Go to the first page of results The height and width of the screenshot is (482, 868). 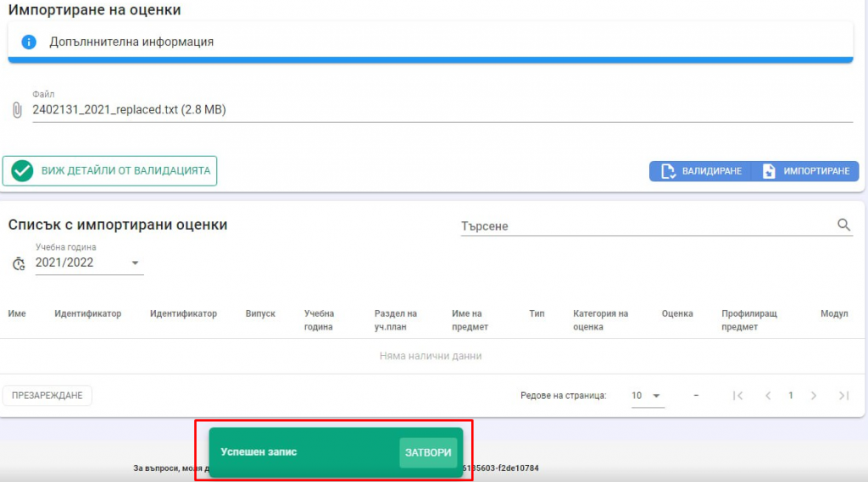point(737,396)
